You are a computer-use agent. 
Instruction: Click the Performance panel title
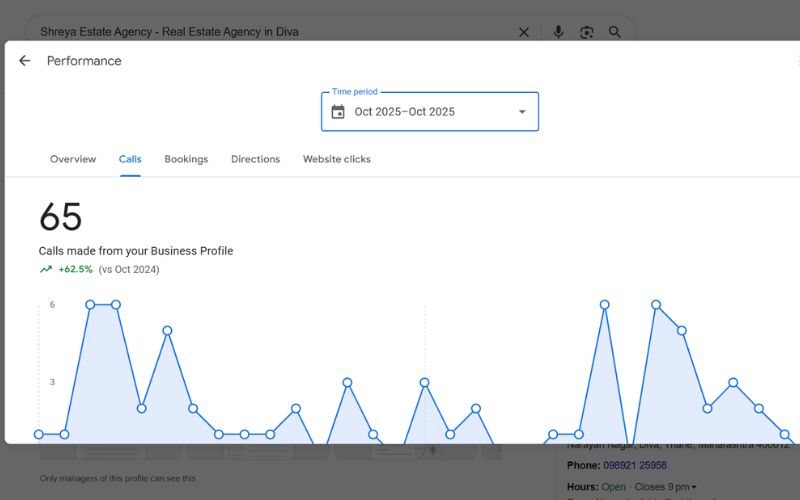click(84, 61)
